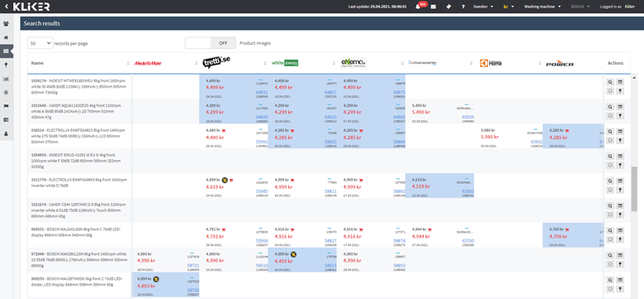Open the flag icon in left sidebar
Screen dimensions: 644x299
[x=6, y=106]
